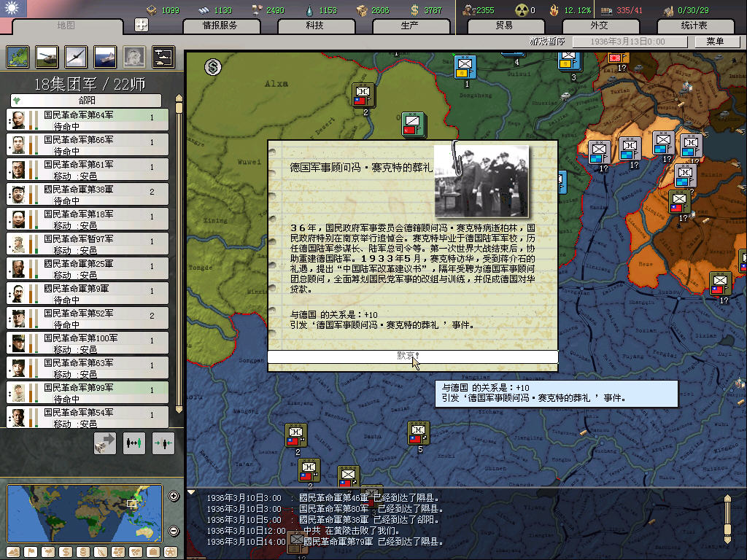Confirm the event with the 默哀 button
Screen dimensions: 747x560
[413, 356]
